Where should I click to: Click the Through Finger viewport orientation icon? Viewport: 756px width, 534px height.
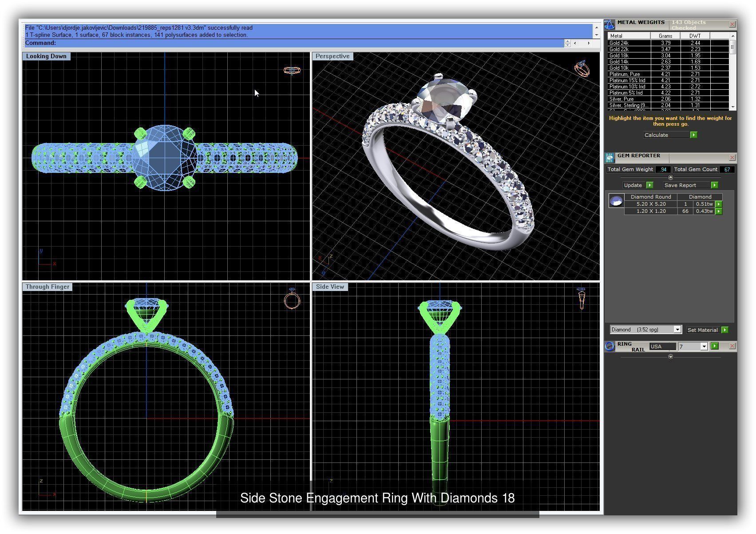(x=292, y=299)
